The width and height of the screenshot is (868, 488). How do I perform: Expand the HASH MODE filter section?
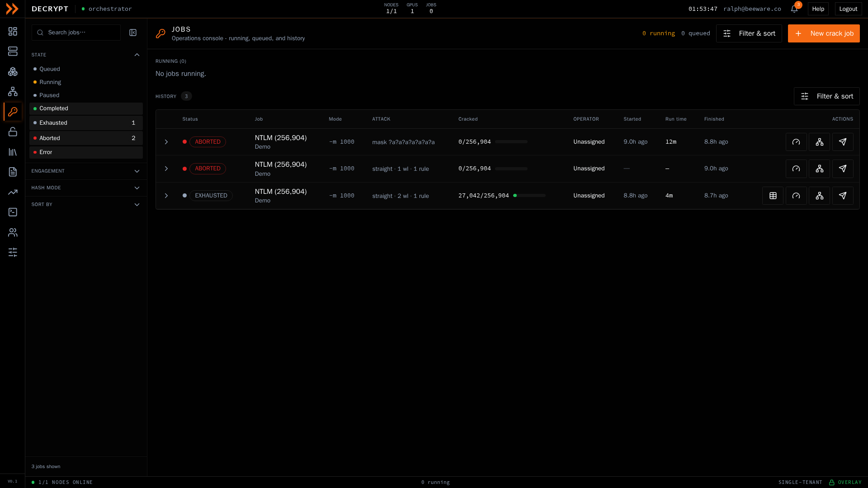coord(86,188)
